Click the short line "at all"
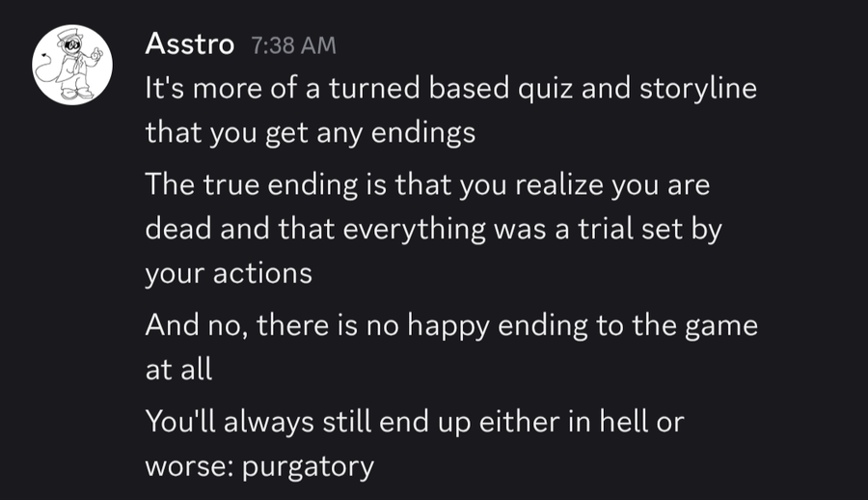The width and height of the screenshot is (868, 500). point(178,370)
